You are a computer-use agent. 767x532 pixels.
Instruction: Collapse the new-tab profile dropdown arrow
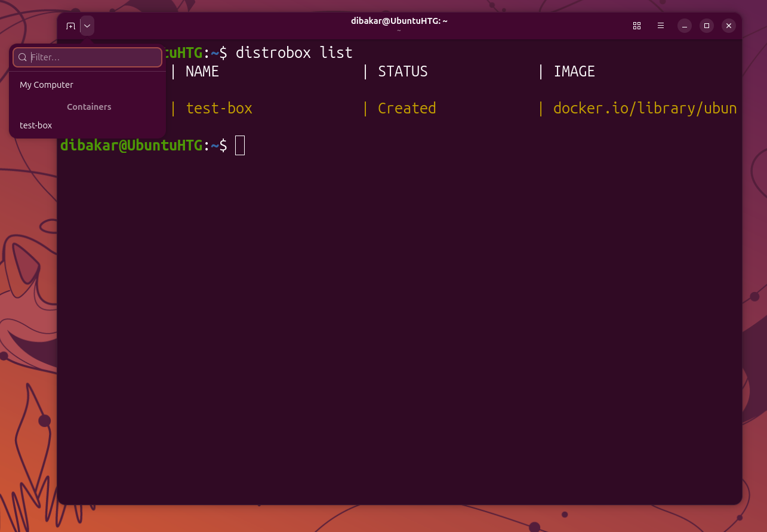click(87, 26)
